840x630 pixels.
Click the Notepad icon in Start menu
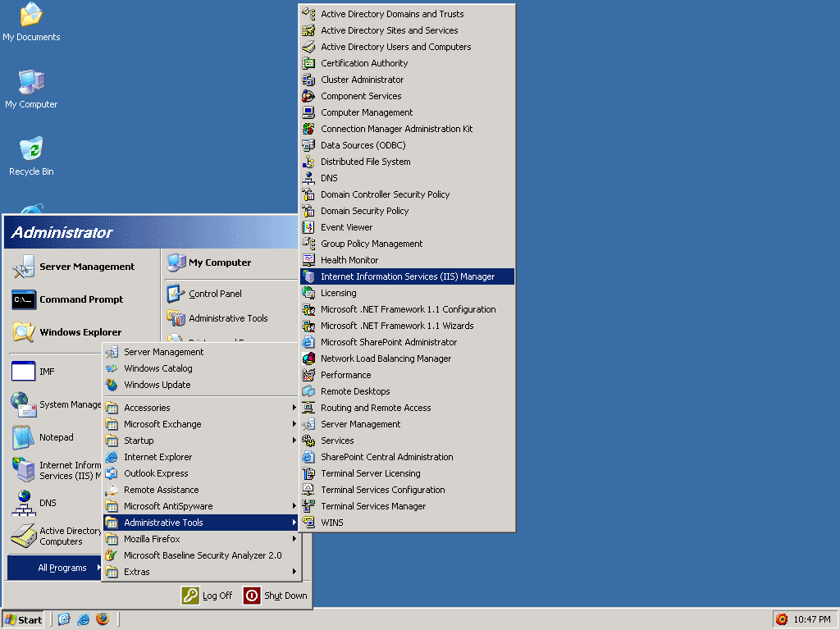[24, 437]
